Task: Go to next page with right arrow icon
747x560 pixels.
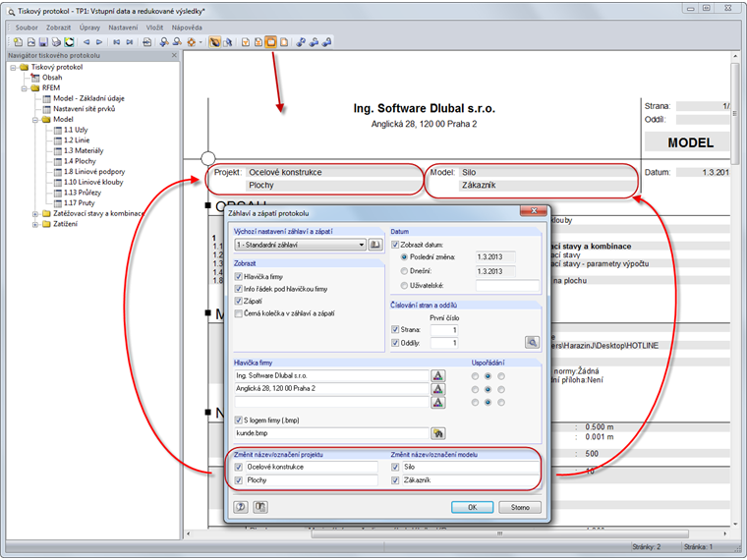Action: [99, 42]
